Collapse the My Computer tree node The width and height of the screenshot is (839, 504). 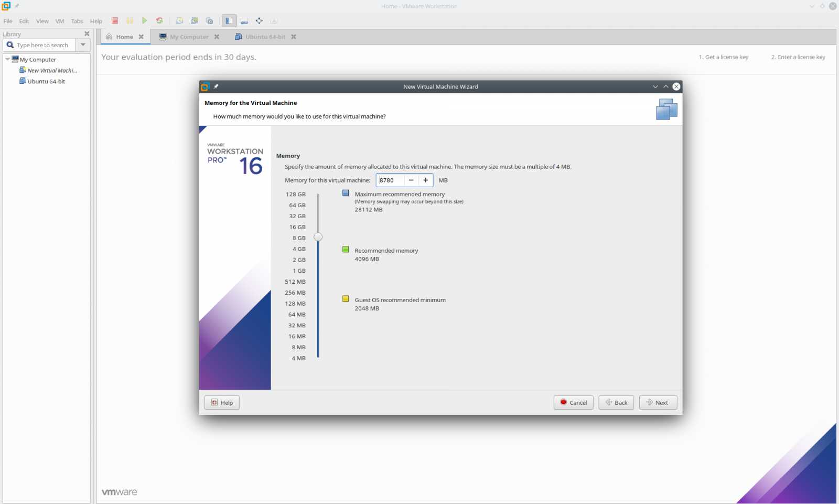(x=7, y=59)
